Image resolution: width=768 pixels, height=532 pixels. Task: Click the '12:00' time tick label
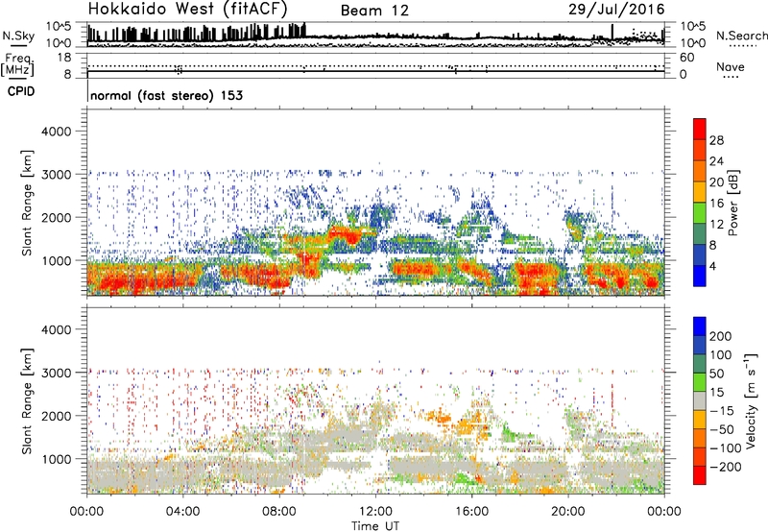point(375,512)
